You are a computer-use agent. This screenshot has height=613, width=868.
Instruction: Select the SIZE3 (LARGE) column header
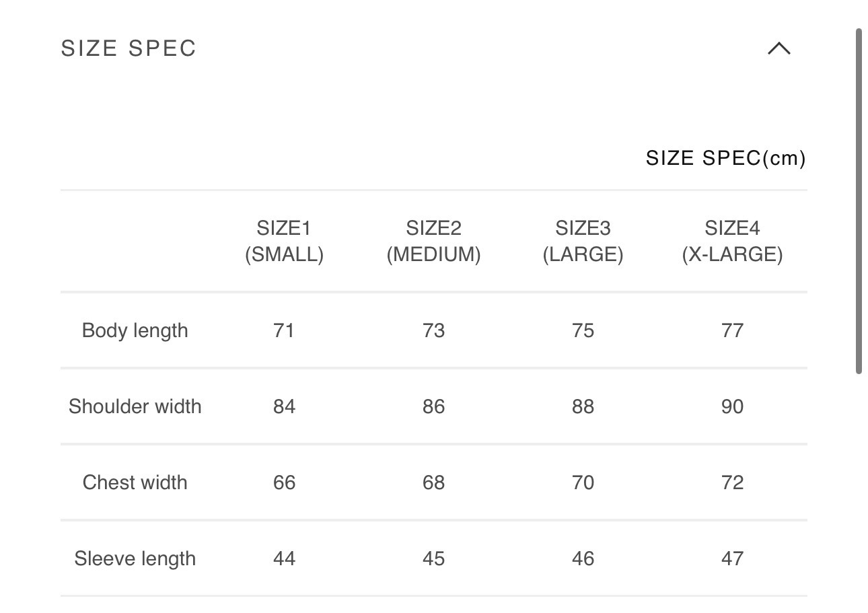(x=583, y=242)
